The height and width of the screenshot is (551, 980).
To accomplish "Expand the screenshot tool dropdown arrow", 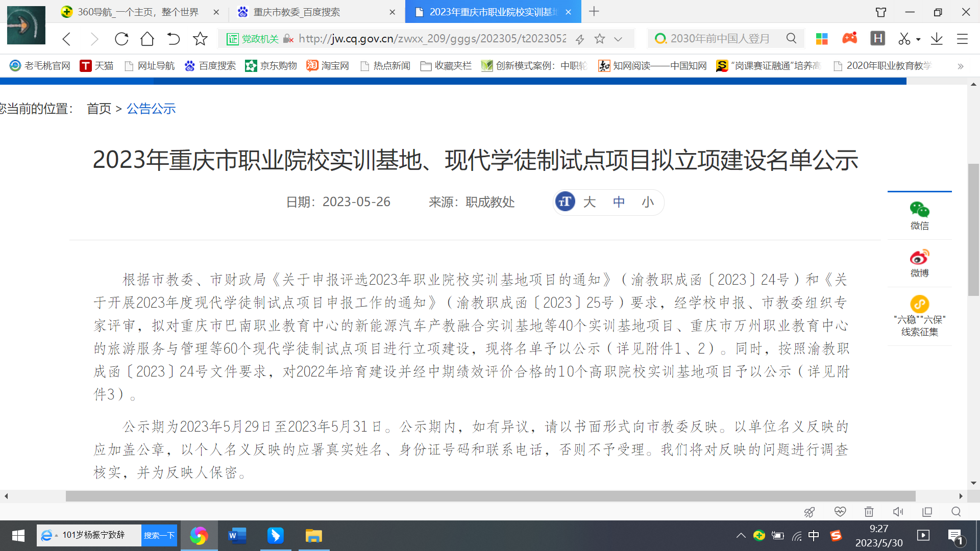I will click(x=918, y=39).
